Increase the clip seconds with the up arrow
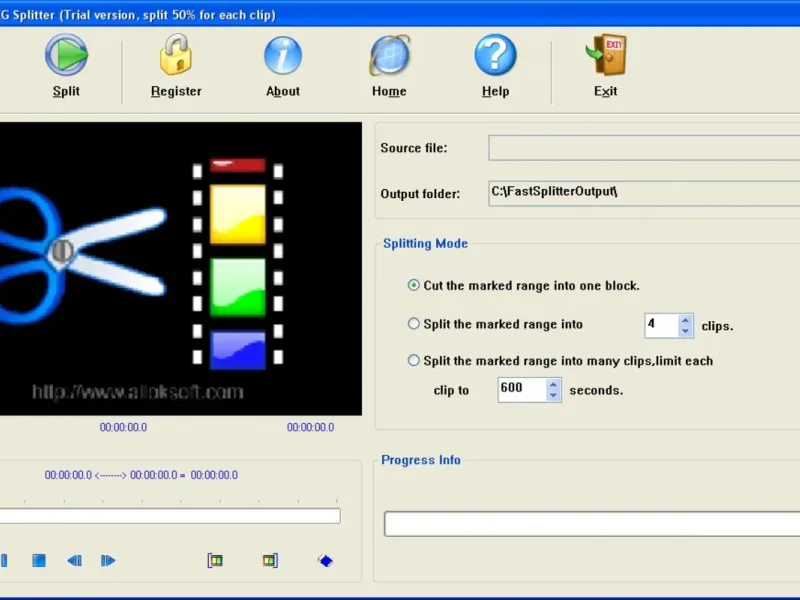This screenshot has width=800, height=600. tap(554, 384)
